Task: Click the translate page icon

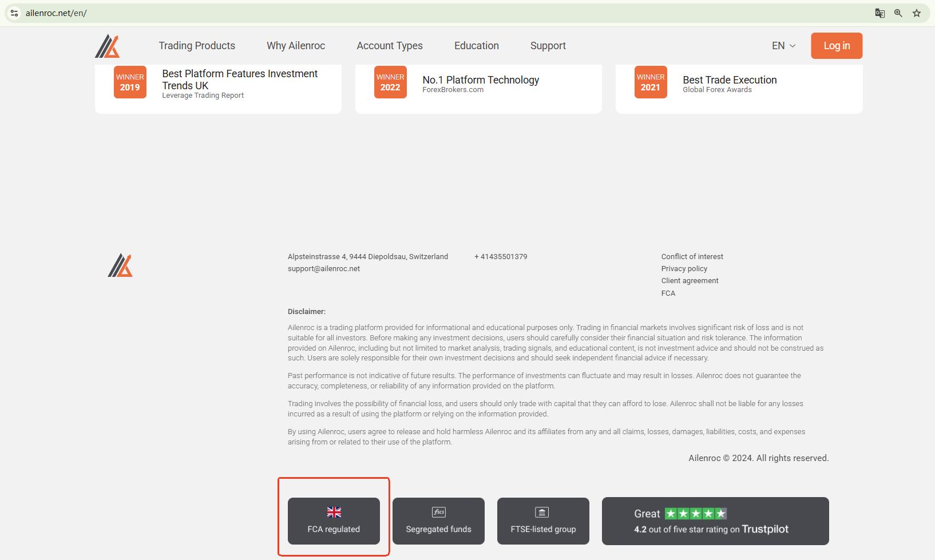Action: tap(880, 13)
